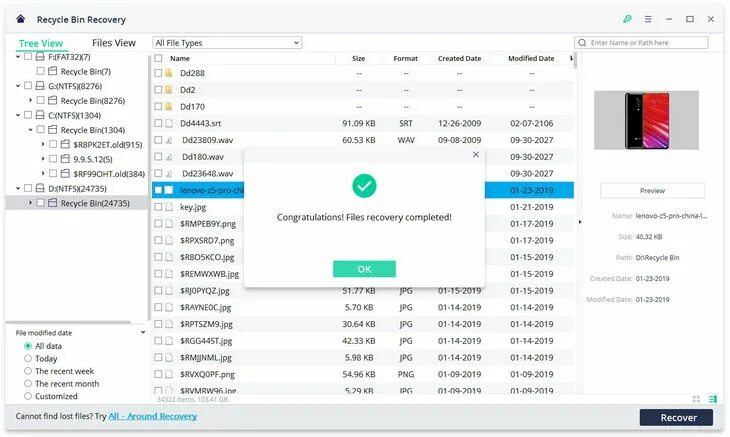Select C:(NTFS)(1304) drive icon
The image size is (730, 437).
[40, 115]
